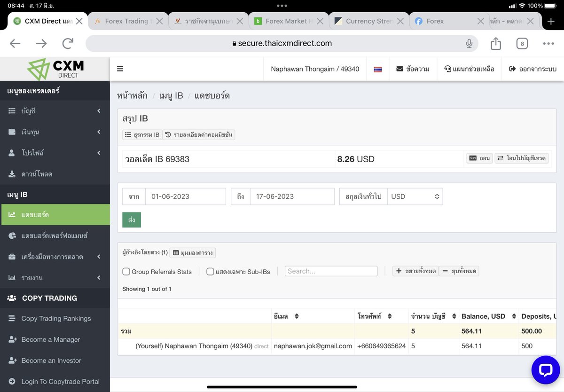564x392 pixels.
Task: Open ดาวน์โหลด download menu item
Action: (55, 174)
